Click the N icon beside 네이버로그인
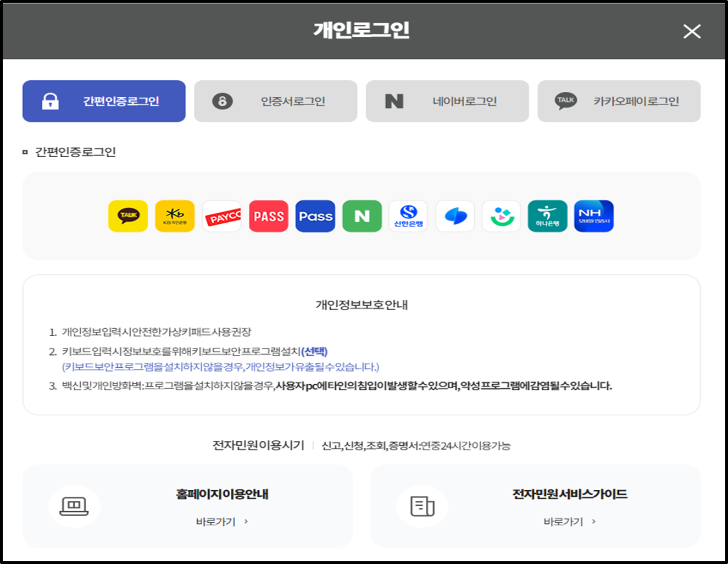Screen dimensions: 728x564 coord(393,101)
